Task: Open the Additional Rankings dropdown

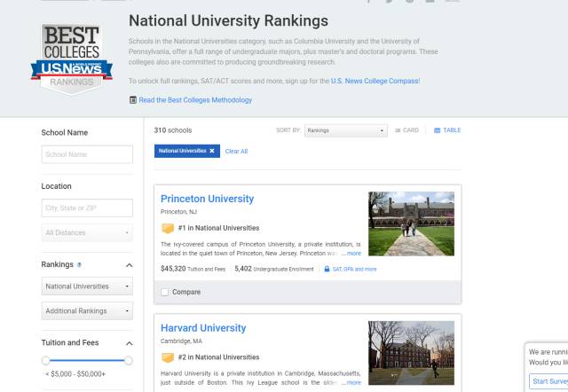Action: point(87,311)
